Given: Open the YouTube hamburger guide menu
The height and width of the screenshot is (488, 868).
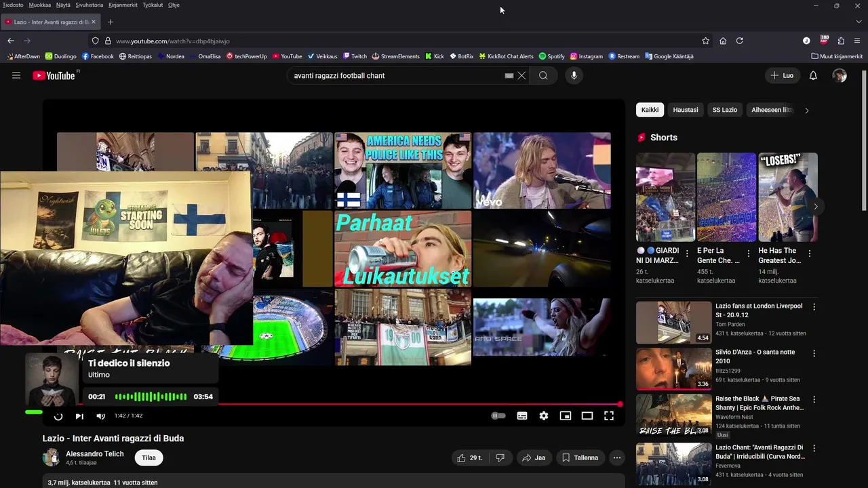Looking at the screenshot, I should 16,75.
